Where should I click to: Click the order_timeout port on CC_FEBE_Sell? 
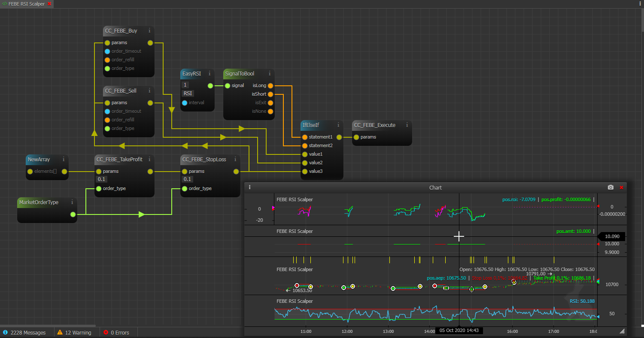click(107, 111)
